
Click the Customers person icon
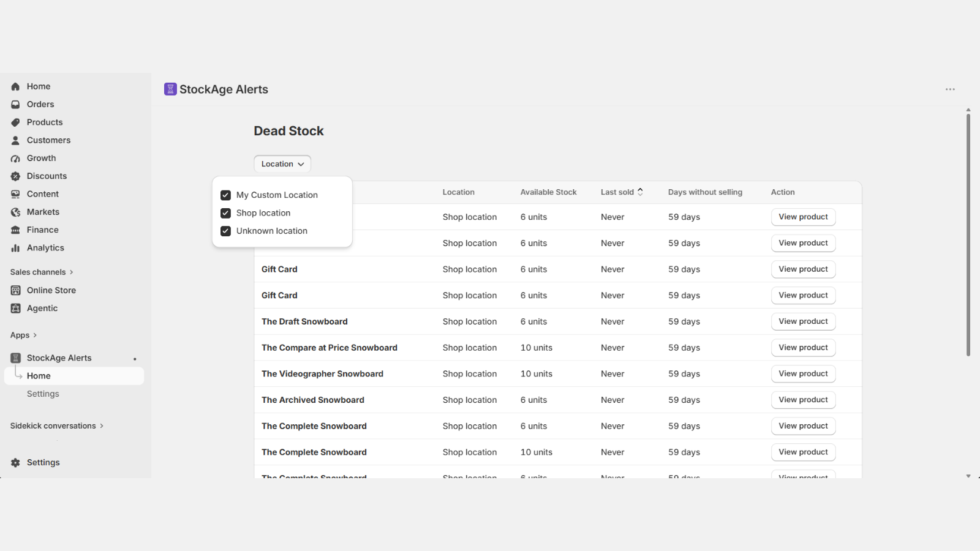pyautogui.click(x=15, y=140)
